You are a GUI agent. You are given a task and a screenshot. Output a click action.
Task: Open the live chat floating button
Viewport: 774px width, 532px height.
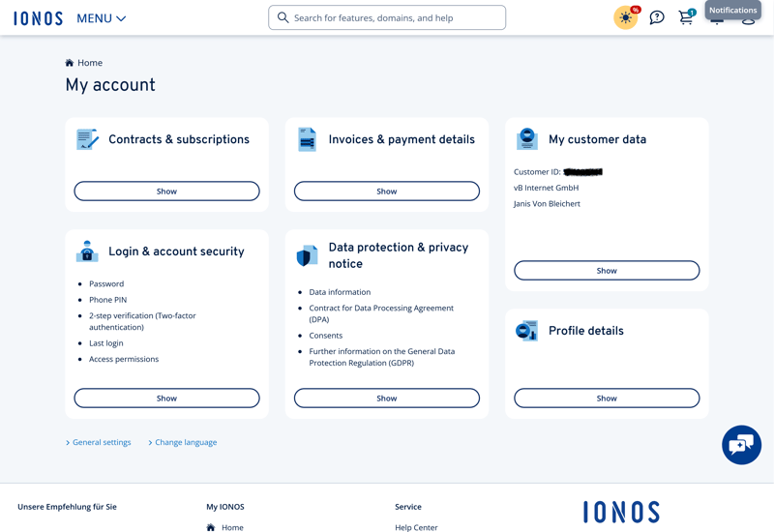point(741,445)
